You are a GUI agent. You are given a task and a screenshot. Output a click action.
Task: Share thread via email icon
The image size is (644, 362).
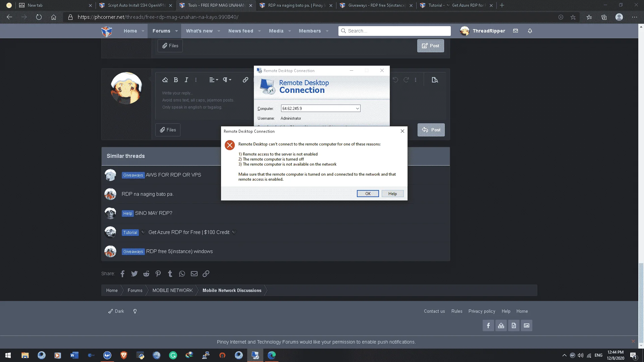point(194,274)
